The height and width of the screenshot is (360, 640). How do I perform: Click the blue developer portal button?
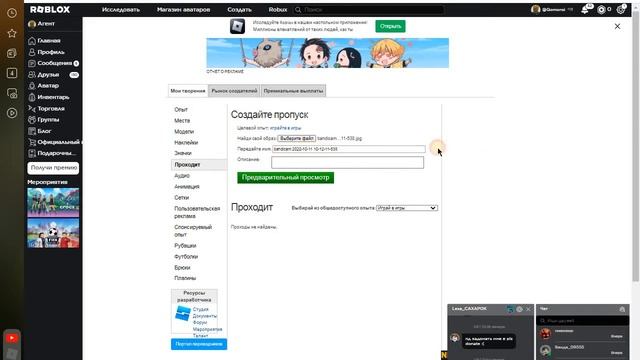(199, 344)
